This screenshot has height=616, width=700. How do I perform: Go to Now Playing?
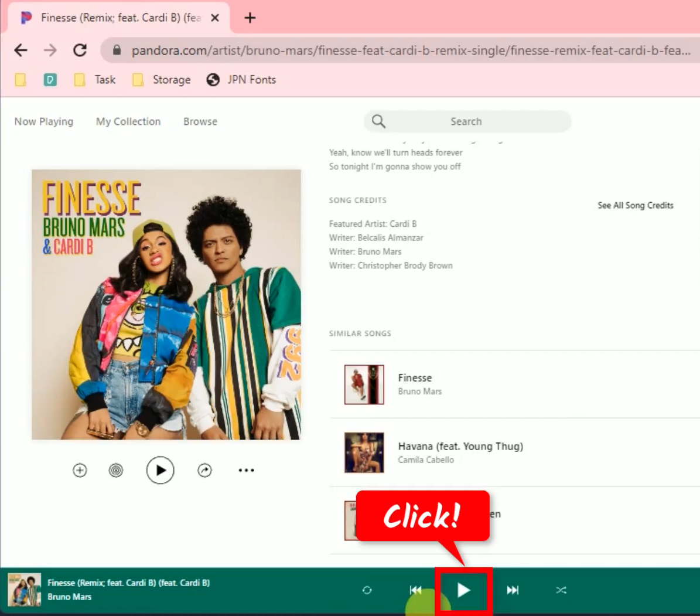coord(43,121)
